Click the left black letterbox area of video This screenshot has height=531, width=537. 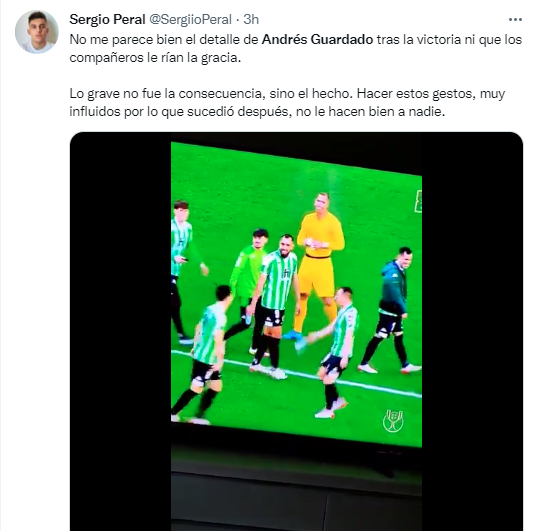tap(121, 331)
